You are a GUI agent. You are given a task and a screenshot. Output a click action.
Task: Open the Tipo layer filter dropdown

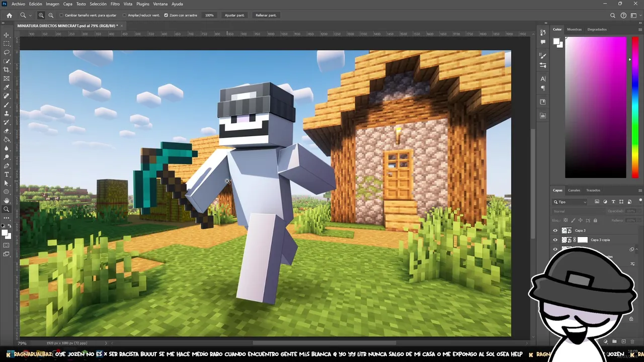click(x=570, y=202)
